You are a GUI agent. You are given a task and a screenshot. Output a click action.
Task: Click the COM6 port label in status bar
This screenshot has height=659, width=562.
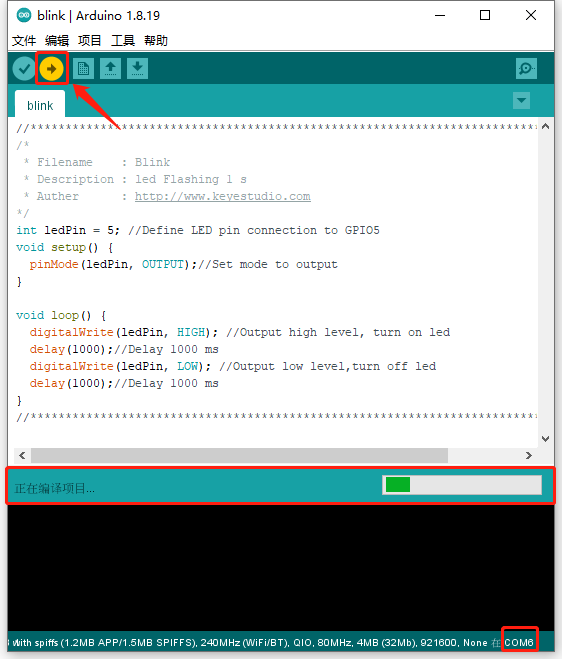click(519, 643)
